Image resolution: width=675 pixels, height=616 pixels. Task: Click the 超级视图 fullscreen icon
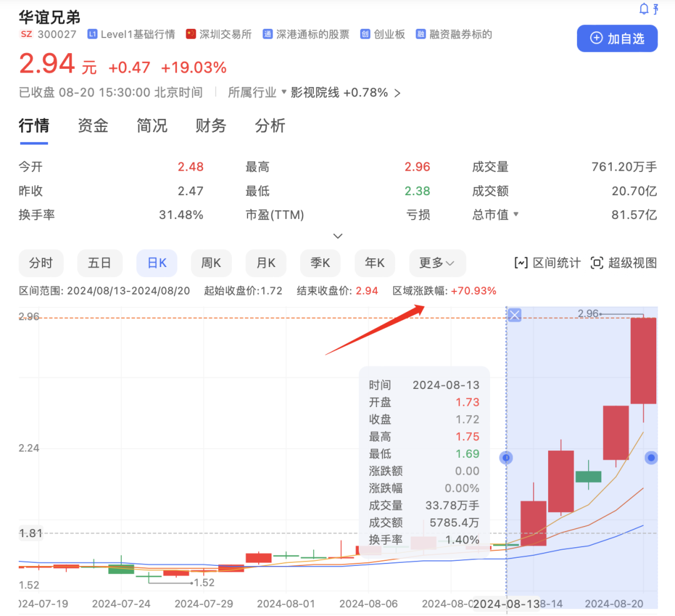click(597, 263)
